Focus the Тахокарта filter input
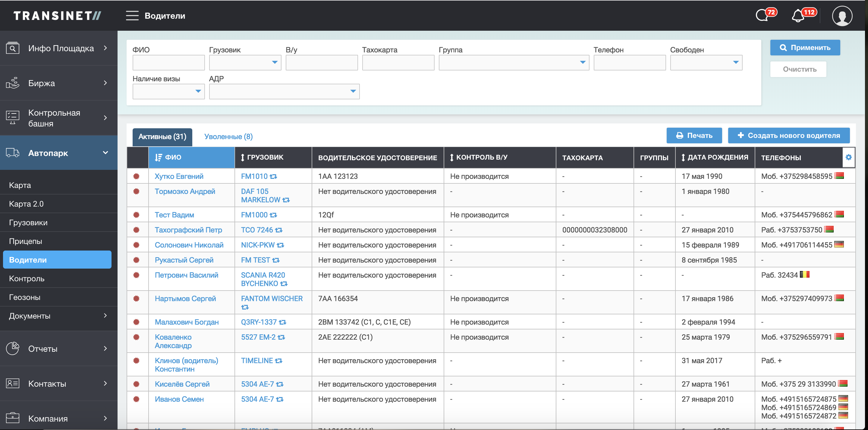The image size is (868, 430). tap(398, 62)
